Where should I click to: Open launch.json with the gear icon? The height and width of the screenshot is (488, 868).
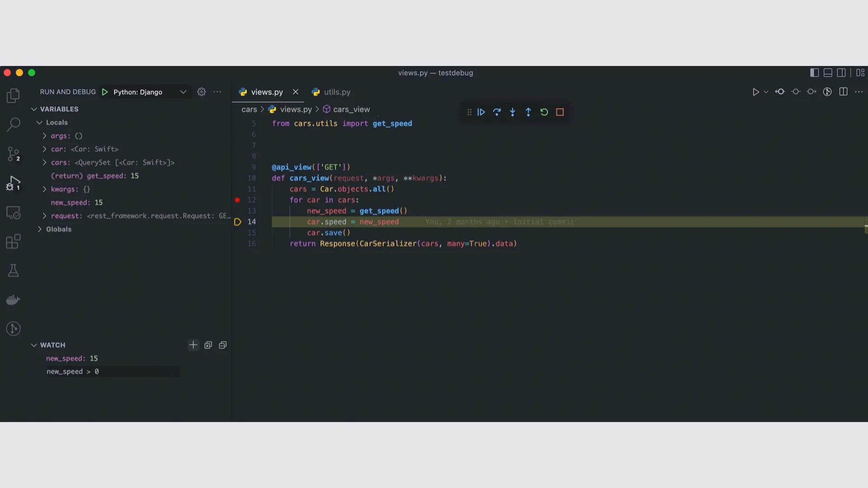(202, 92)
